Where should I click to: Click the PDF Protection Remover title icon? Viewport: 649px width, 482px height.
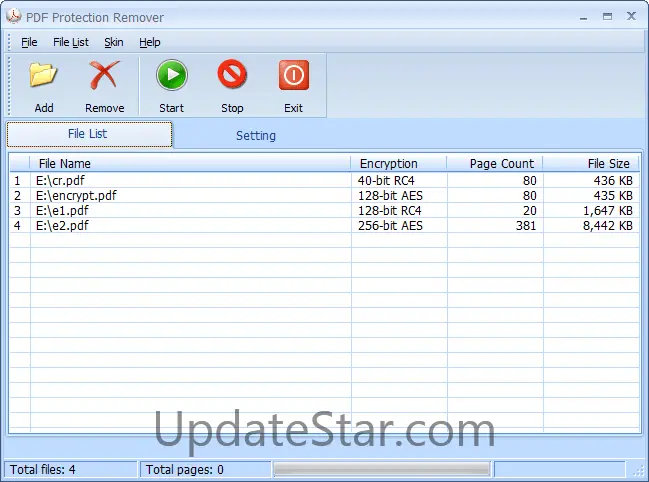[x=14, y=16]
